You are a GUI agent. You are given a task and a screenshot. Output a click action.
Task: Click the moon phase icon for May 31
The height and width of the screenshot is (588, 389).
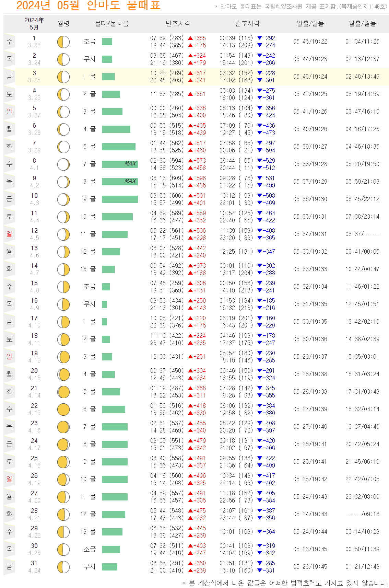coord(63,567)
